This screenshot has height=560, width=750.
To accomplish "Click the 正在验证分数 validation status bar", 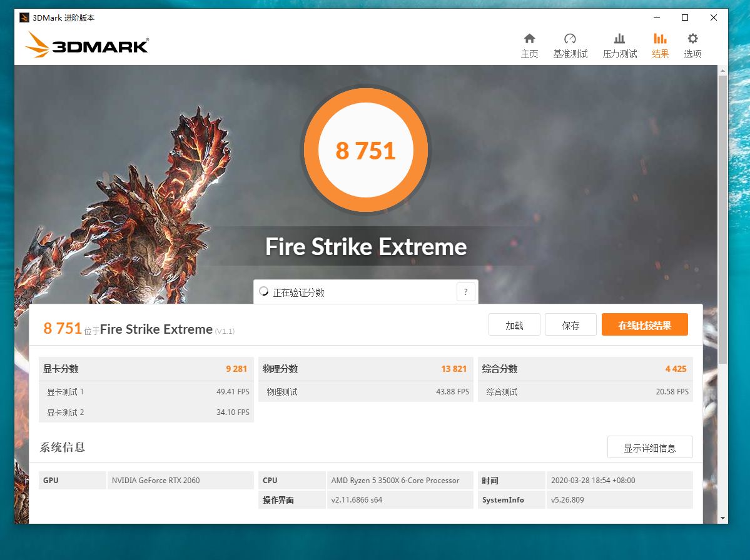I will 365,292.
